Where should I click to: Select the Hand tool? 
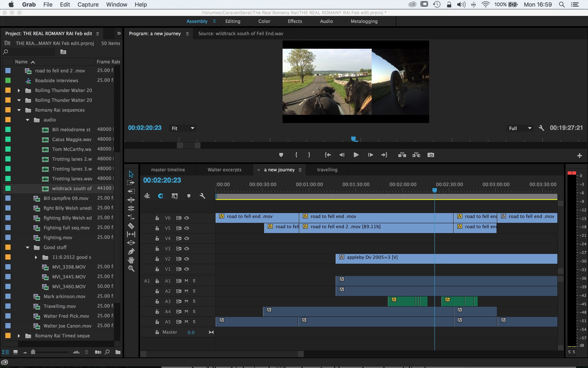[x=131, y=260]
